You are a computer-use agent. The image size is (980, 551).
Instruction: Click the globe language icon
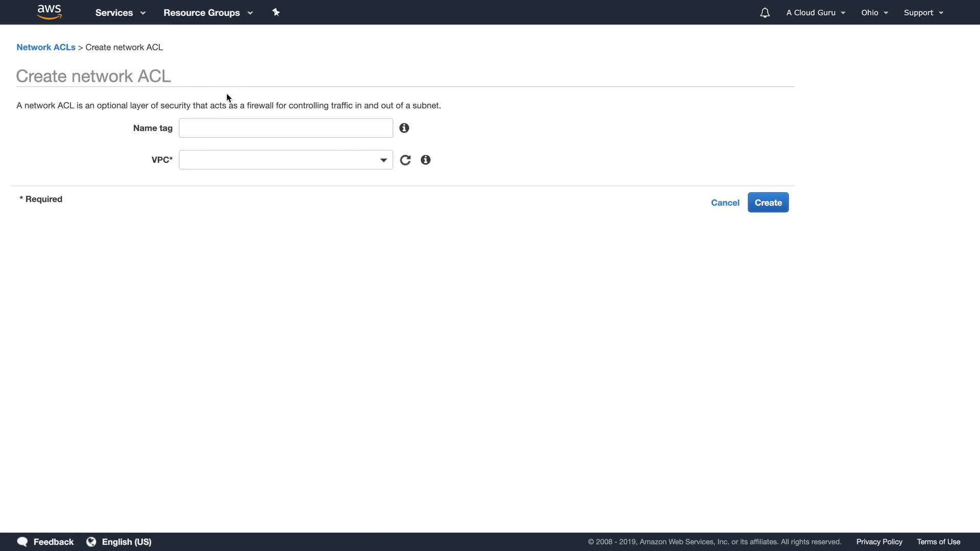tap(91, 542)
